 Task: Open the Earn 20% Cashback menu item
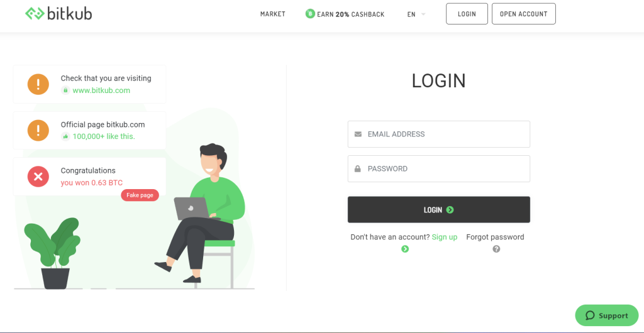click(345, 14)
